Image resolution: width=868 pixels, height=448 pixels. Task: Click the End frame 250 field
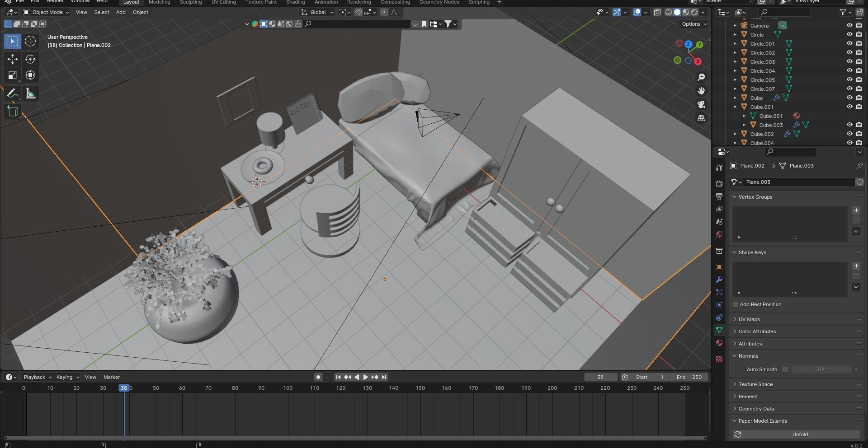pos(689,377)
